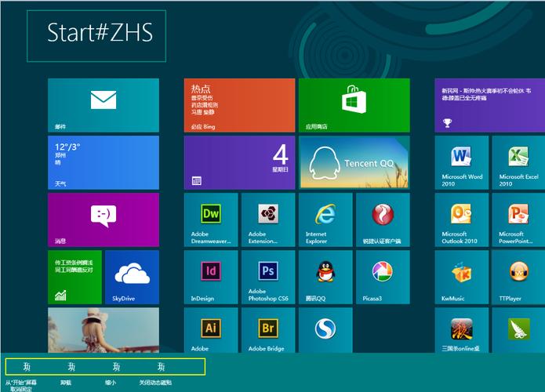Launch Adobe Extension Manager
The width and height of the screenshot is (545, 392).
[268, 220]
